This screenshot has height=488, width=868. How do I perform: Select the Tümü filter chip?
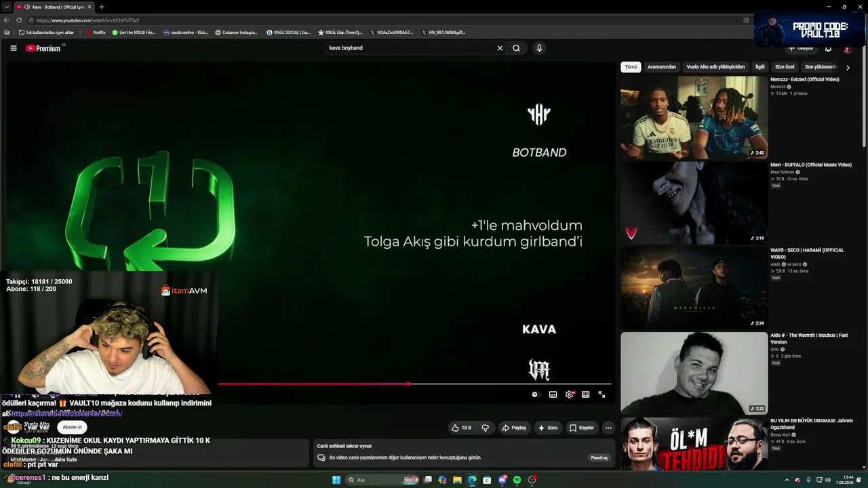click(631, 67)
